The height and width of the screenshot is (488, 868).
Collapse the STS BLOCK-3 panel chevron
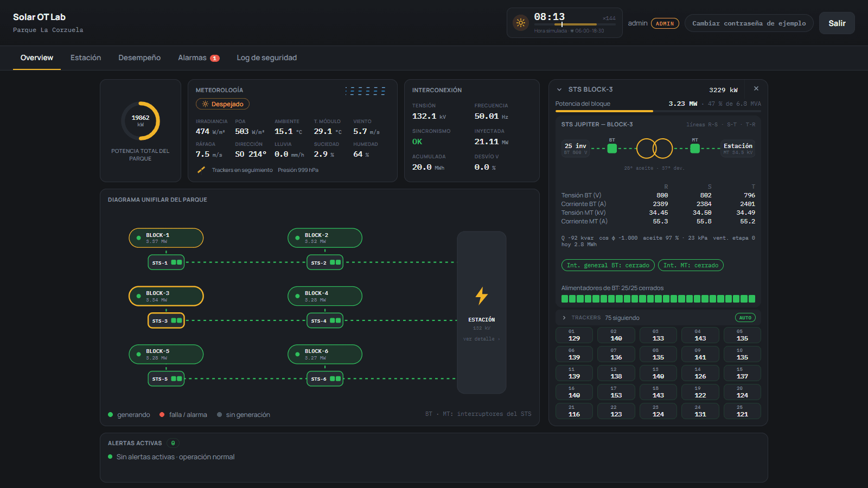(x=559, y=89)
